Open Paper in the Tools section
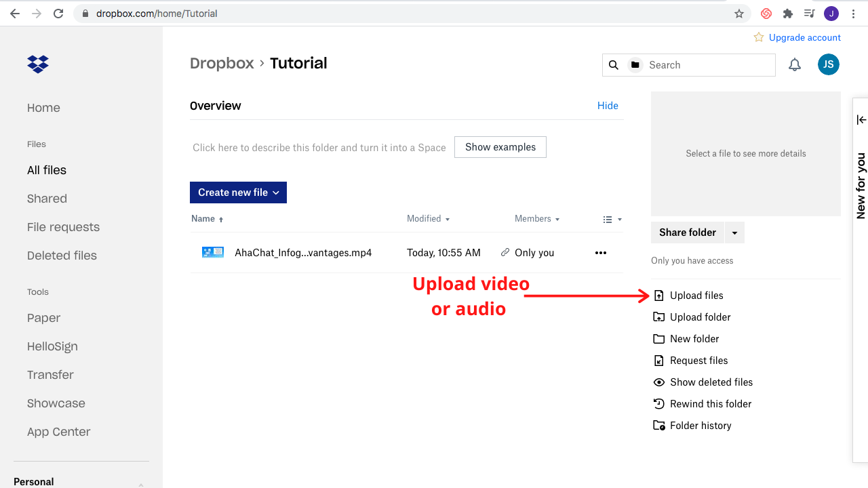868x488 pixels. (x=44, y=318)
